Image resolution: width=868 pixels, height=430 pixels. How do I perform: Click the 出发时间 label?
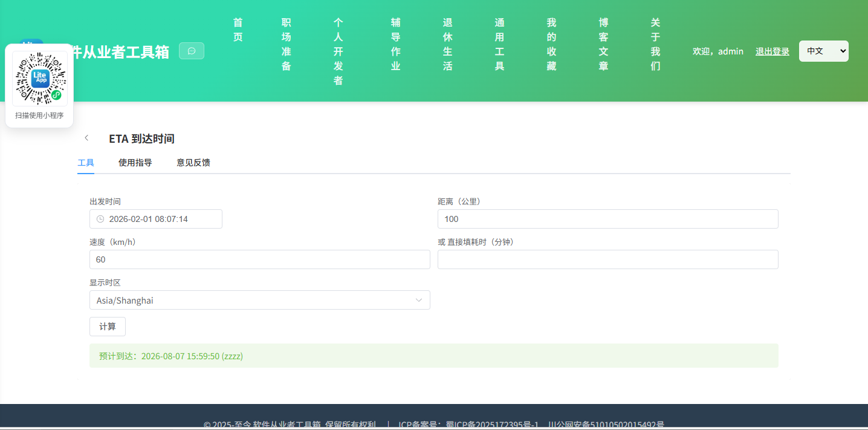pos(105,201)
